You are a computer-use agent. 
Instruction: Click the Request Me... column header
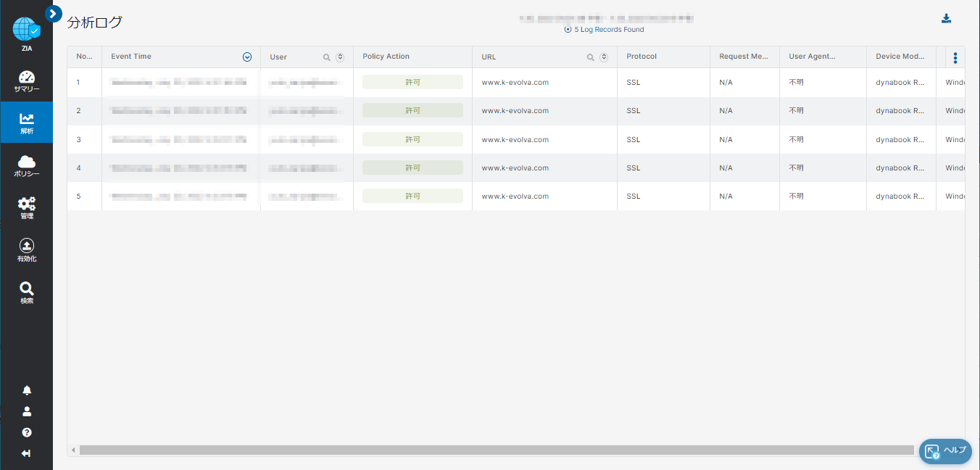coord(744,57)
